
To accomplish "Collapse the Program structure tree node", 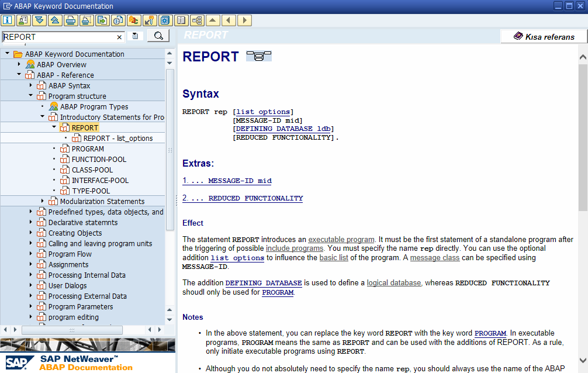I will click(x=31, y=96).
